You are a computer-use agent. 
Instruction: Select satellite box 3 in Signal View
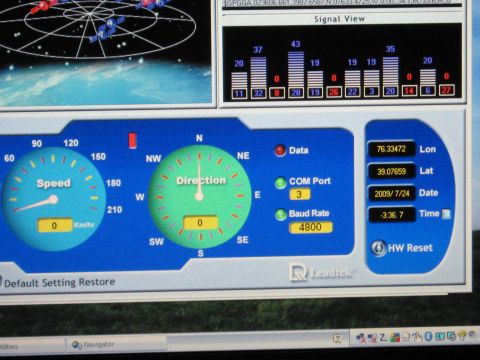click(372, 91)
